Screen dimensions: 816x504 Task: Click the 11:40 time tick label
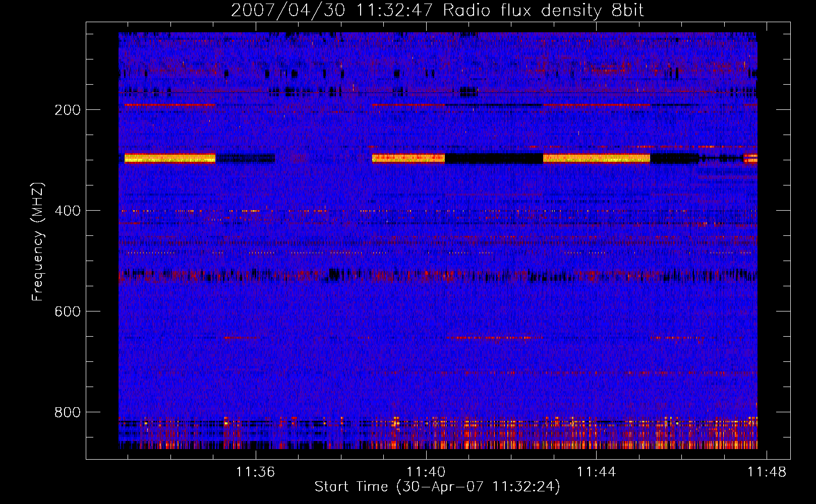click(426, 472)
